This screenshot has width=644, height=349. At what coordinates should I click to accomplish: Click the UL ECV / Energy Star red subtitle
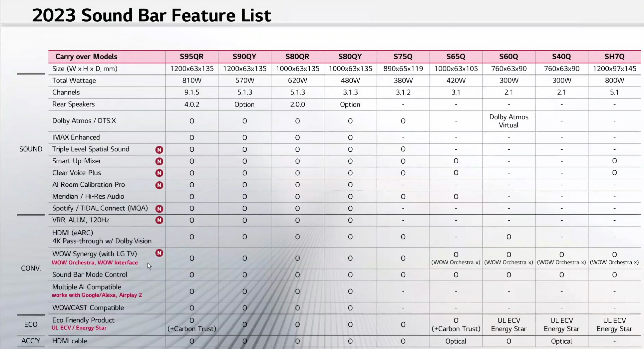point(79,328)
